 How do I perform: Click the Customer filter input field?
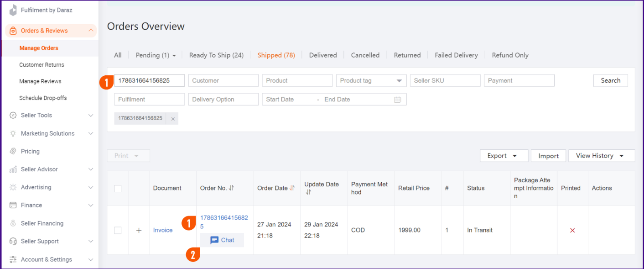tap(223, 81)
